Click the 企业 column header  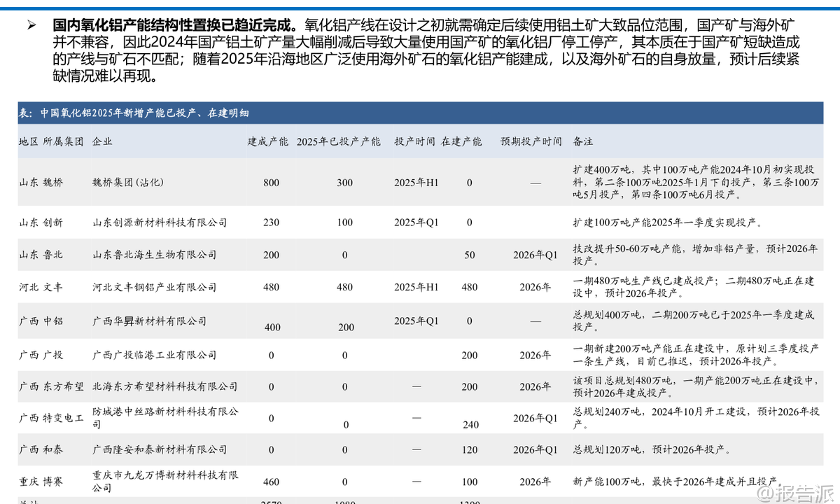pyautogui.click(x=102, y=141)
